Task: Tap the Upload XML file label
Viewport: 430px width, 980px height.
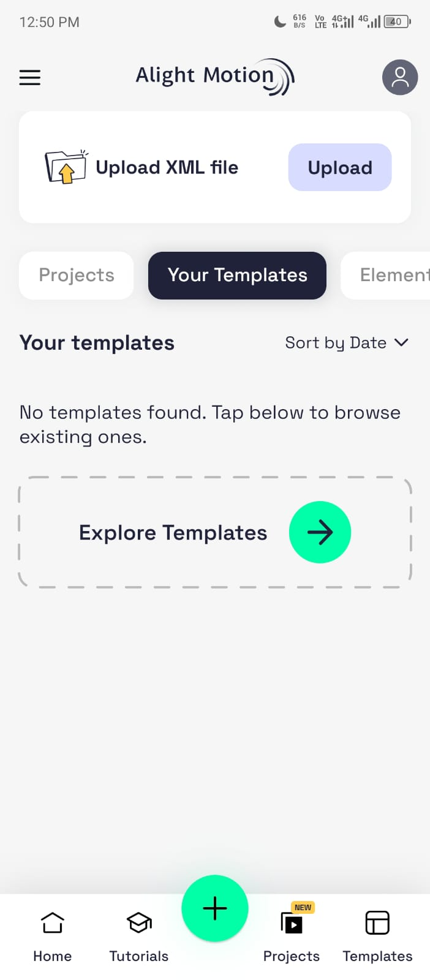Action: pos(167,167)
